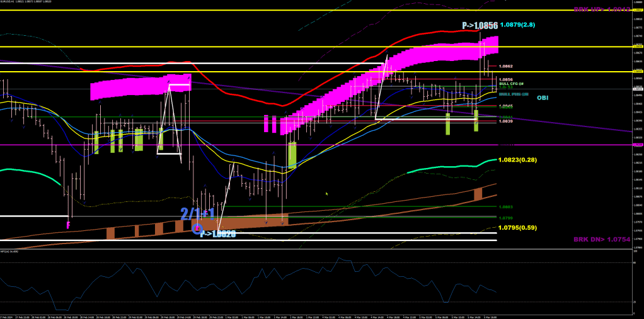Select the 1.0862 price level label
The width and height of the screenshot is (644, 319).
(505, 66)
